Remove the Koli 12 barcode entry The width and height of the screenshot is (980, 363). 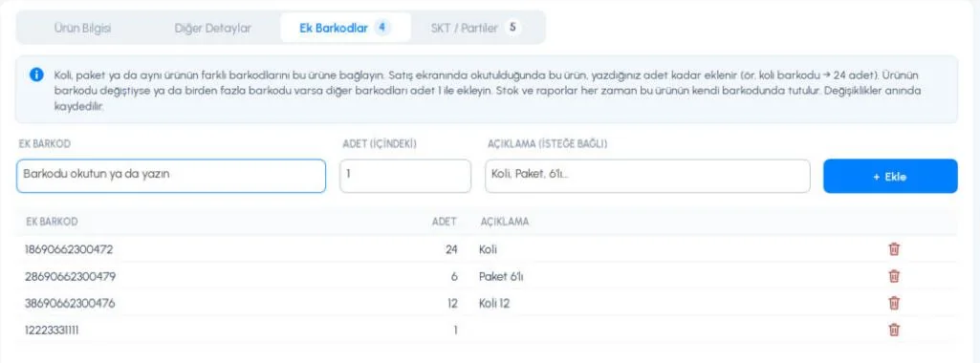pyautogui.click(x=894, y=303)
